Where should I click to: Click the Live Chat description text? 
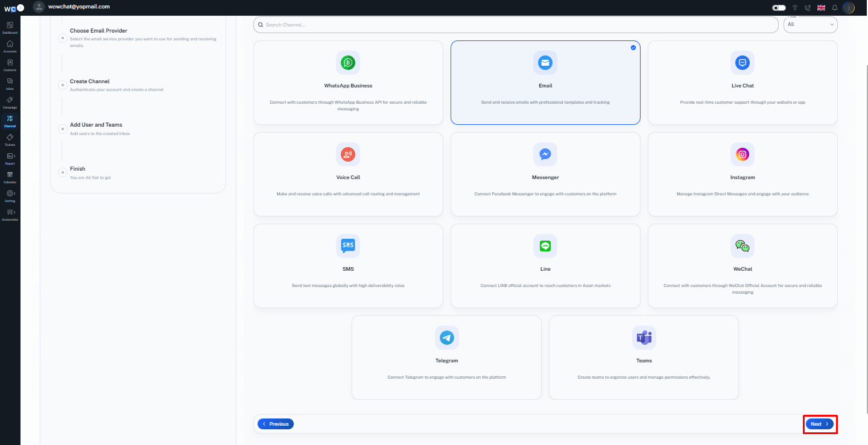coord(743,103)
